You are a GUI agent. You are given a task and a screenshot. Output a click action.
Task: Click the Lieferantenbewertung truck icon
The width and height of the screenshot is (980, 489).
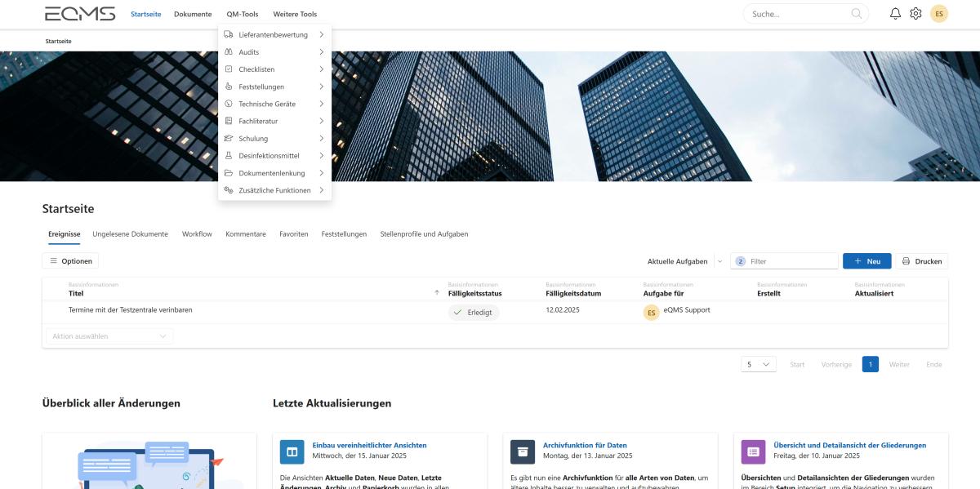[x=229, y=35]
